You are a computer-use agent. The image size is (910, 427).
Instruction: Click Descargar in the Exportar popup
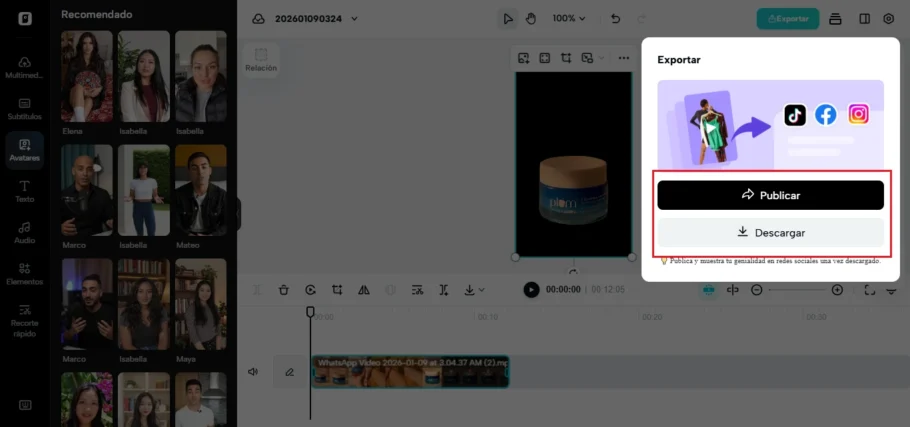(x=771, y=233)
